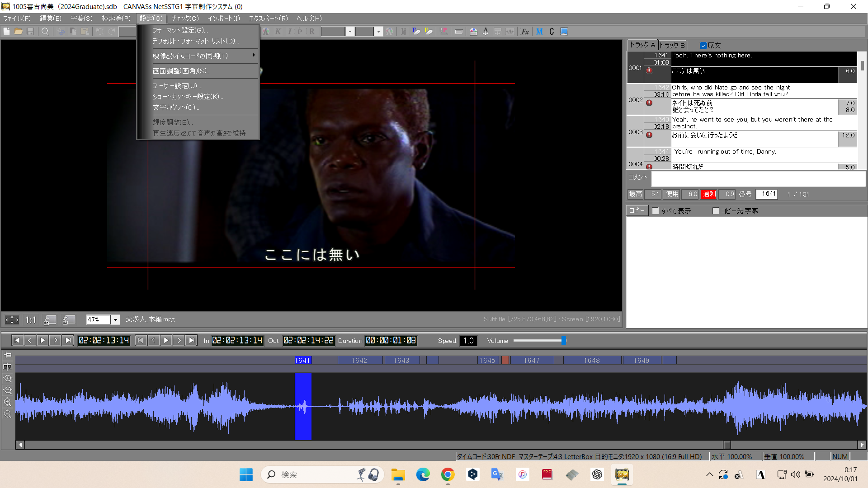The height and width of the screenshot is (488, 868).
Task: Switch to トラック B tab
Action: 672,45
